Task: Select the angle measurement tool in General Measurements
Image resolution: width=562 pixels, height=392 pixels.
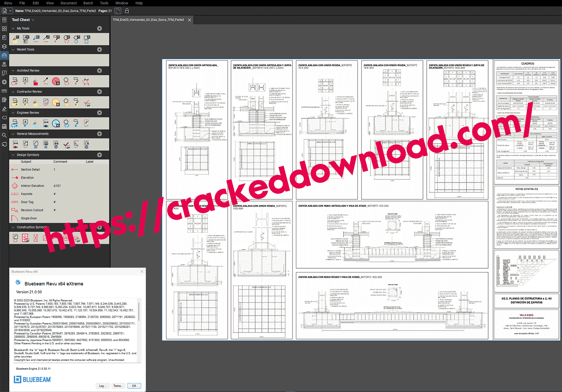Action: (76, 144)
